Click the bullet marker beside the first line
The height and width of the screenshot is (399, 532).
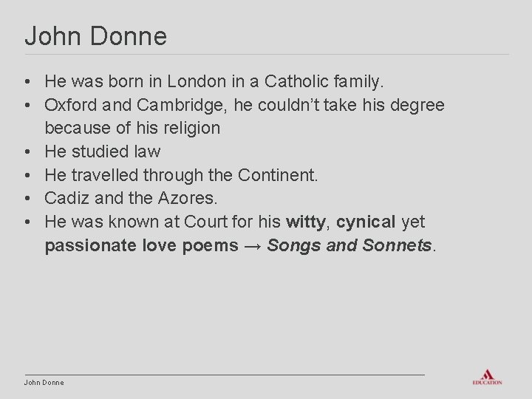tap(27, 81)
